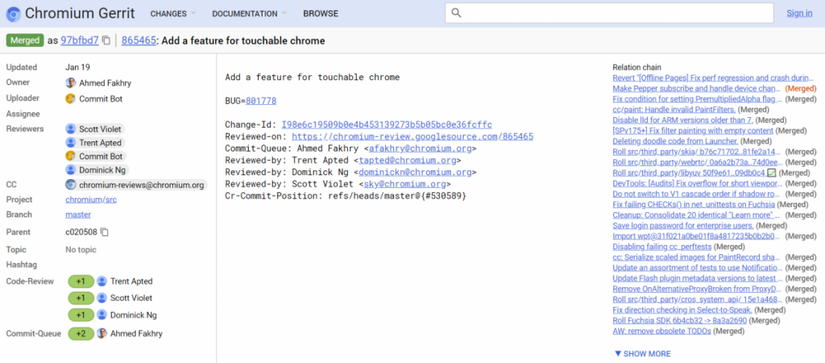
Task: Open 'Make Pepper subscribe and handle device' change
Action: [x=697, y=88]
